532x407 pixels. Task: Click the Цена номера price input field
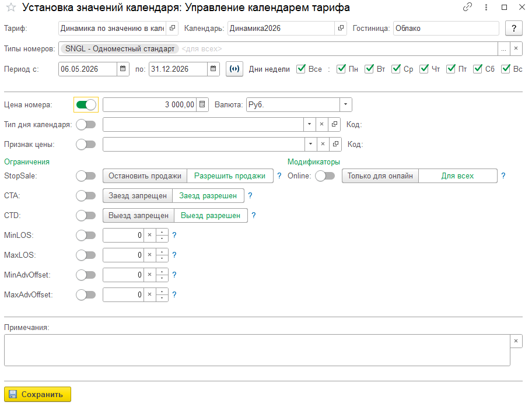[x=149, y=104]
